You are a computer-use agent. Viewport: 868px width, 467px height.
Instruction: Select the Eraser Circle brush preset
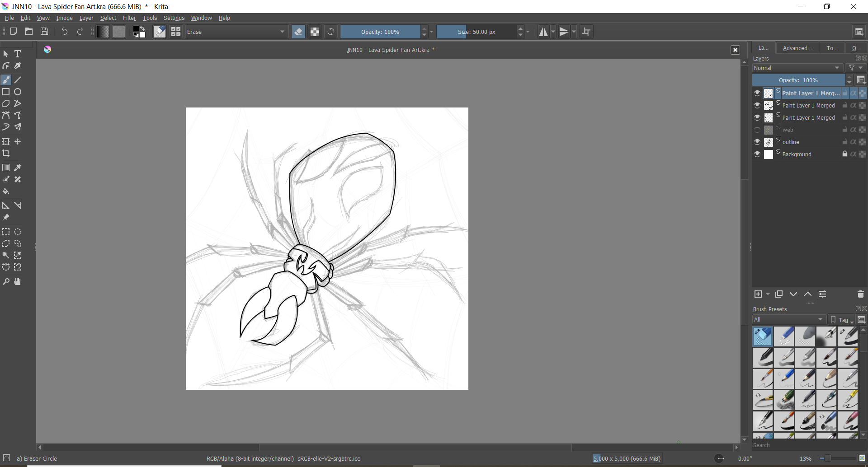click(763, 336)
